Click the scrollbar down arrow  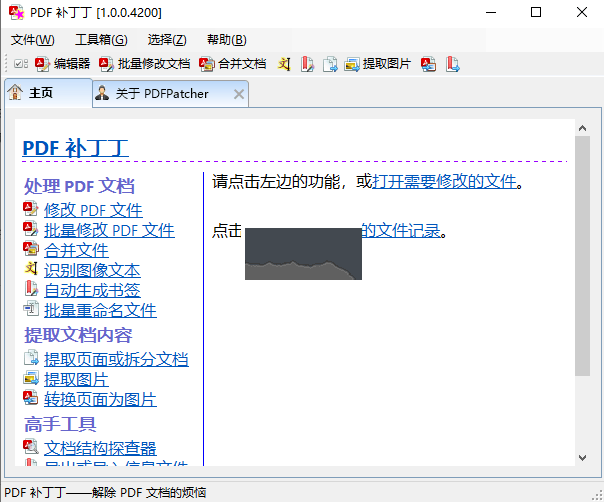582,458
